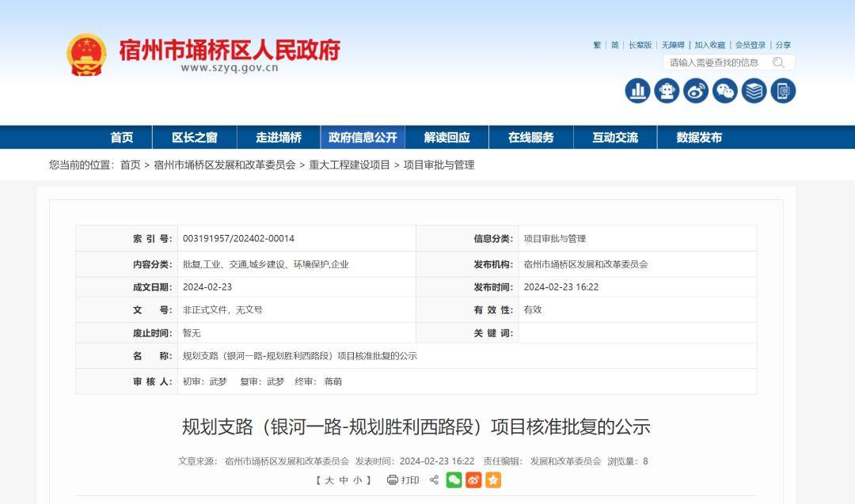Share article via red Weibo icon
Viewport: 855px width, 504px height.
point(473,480)
